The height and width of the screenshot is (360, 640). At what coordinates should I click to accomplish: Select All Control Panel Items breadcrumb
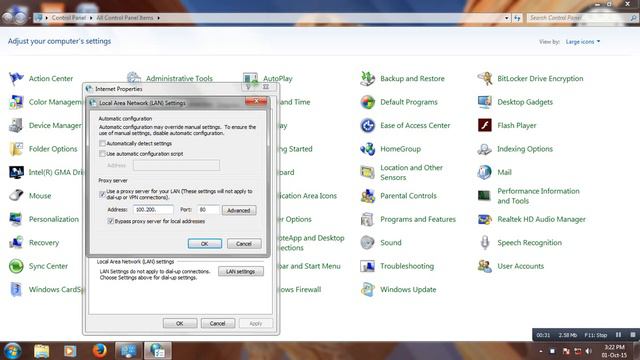(x=125, y=18)
